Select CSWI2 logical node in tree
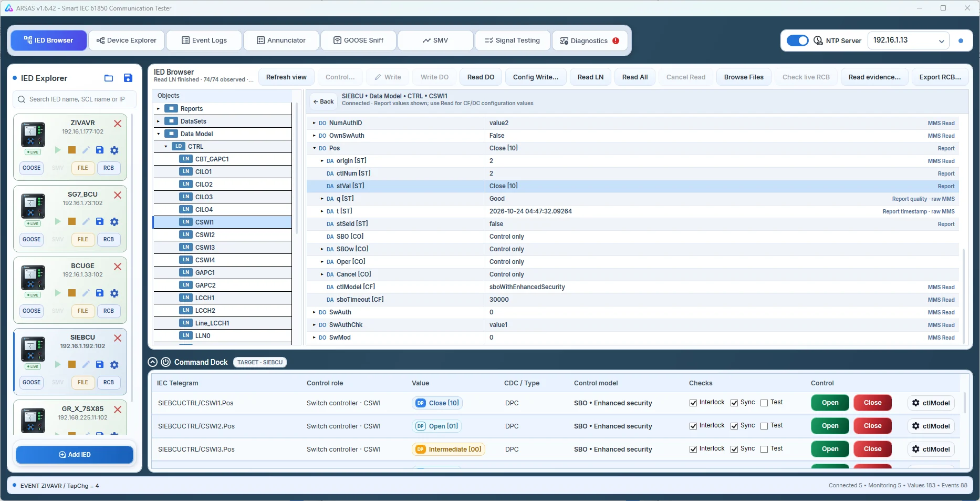The width and height of the screenshot is (980, 501). click(x=222, y=235)
